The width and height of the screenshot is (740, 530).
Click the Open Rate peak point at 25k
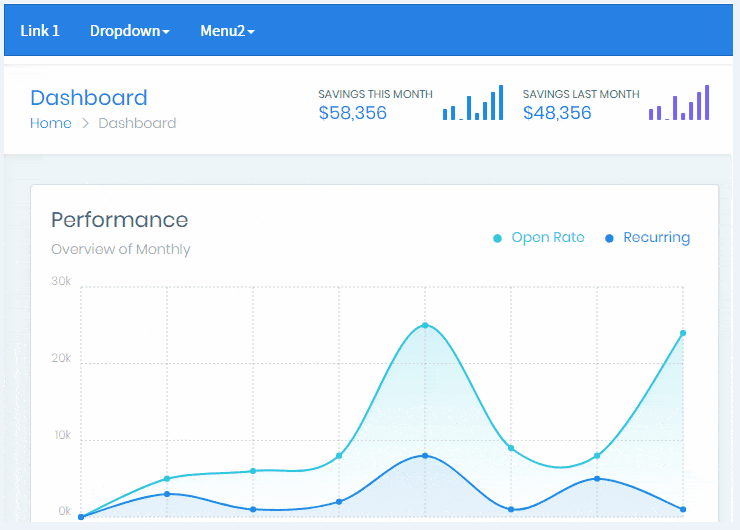(425, 325)
